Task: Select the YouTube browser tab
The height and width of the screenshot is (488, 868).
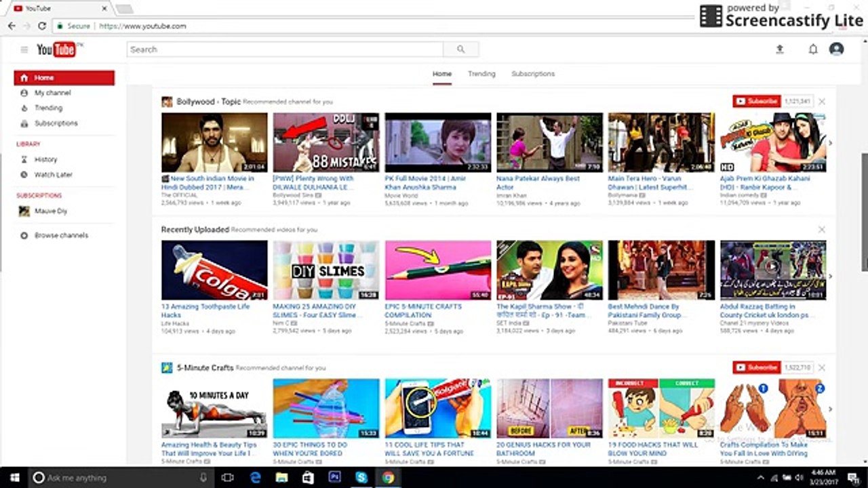Action: click(61, 9)
